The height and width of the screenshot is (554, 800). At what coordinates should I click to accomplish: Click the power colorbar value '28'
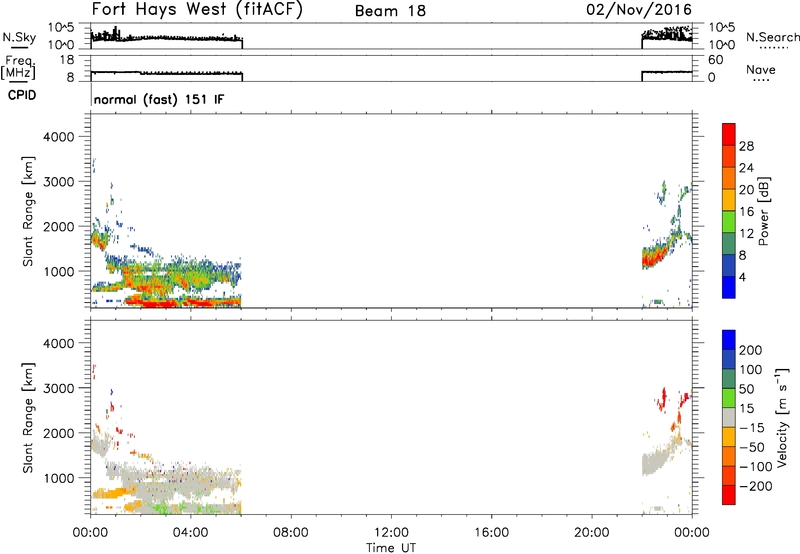tap(746, 146)
